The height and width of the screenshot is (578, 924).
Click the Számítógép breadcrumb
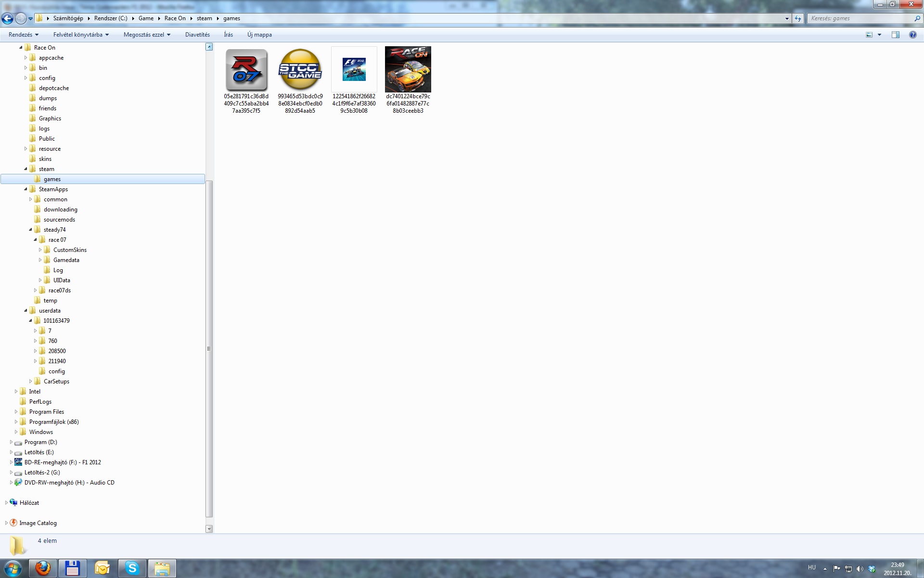(68, 18)
